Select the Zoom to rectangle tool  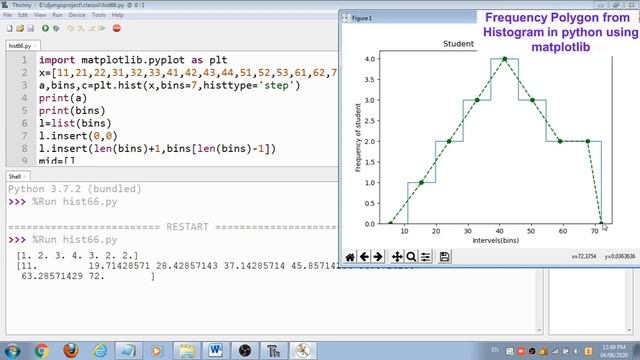[411, 257]
